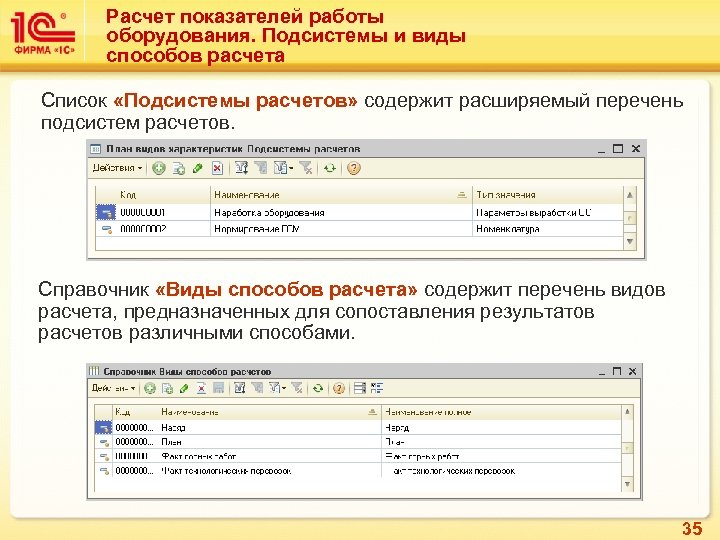Click the help question icon in Подсистемы расчетов toolbar
720x540 pixels.
(x=354, y=169)
